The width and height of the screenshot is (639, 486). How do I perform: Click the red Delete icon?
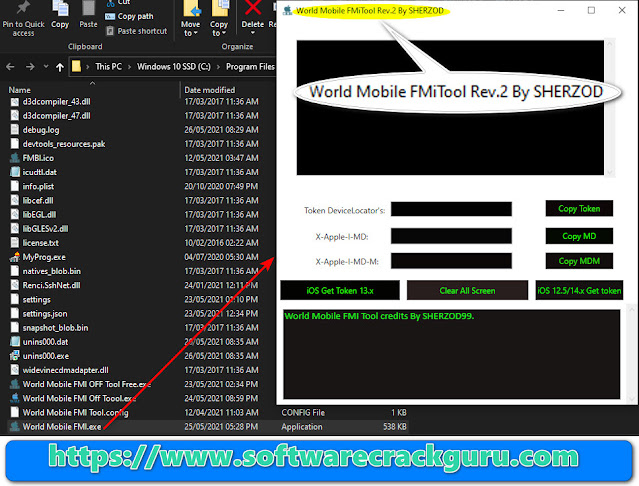[x=253, y=7]
